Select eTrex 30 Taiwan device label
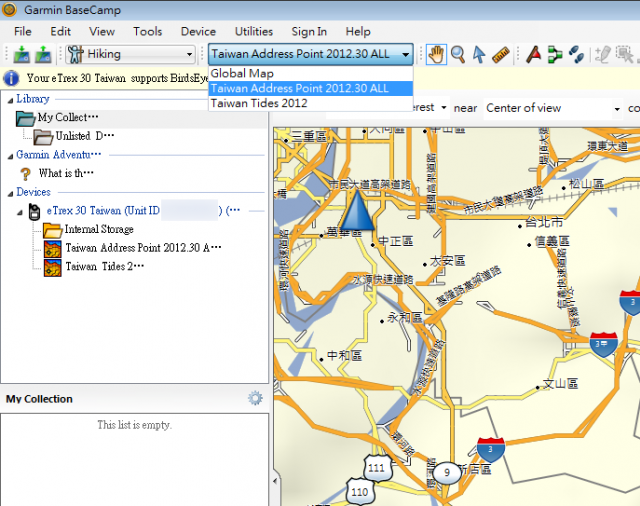The height and width of the screenshot is (506, 640). [143, 211]
